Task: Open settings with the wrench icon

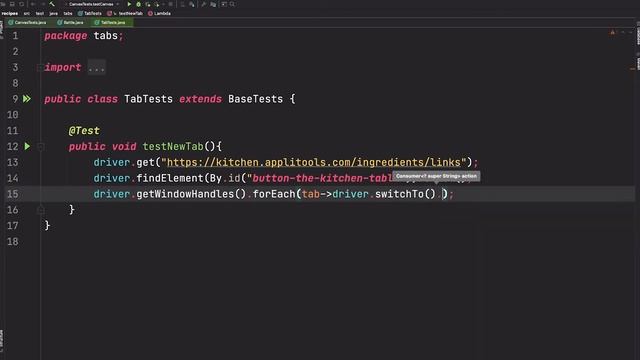Action: pyautogui.click(x=203, y=4)
